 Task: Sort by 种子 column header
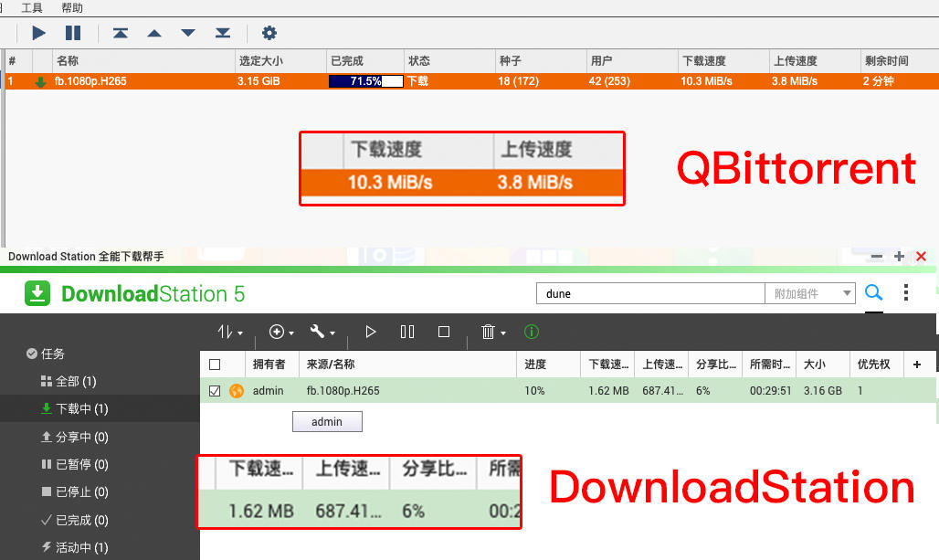click(511, 60)
